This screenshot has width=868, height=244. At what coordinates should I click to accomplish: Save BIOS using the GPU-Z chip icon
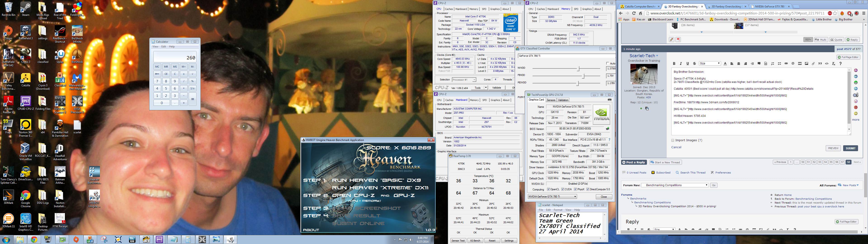[x=608, y=129]
